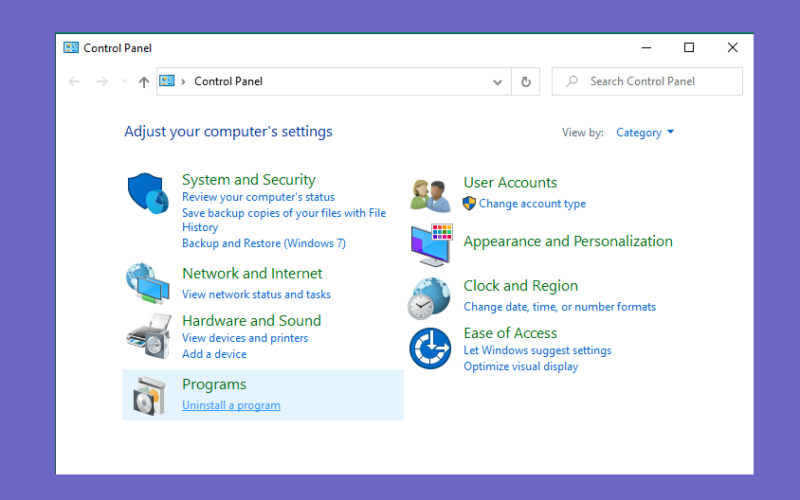This screenshot has width=800, height=500.
Task: Click the Control Panel icon in address bar
Action: pos(167,81)
